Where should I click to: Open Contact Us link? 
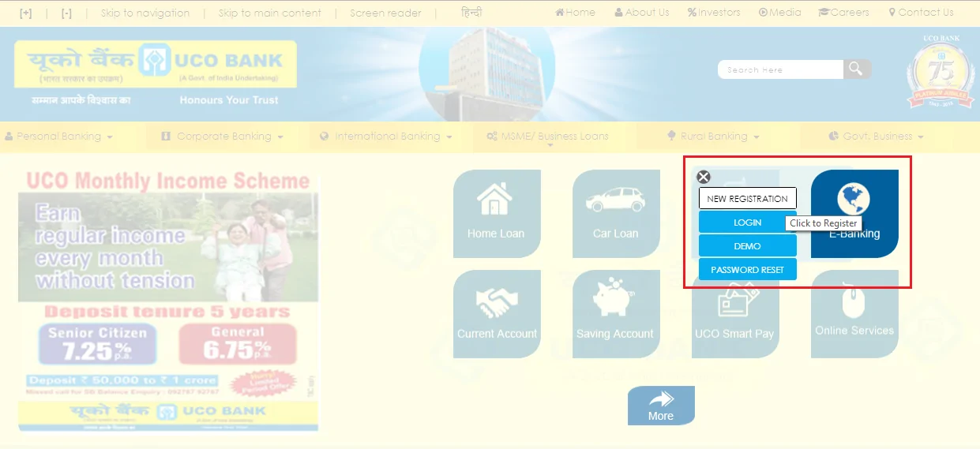click(x=921, y=13)
